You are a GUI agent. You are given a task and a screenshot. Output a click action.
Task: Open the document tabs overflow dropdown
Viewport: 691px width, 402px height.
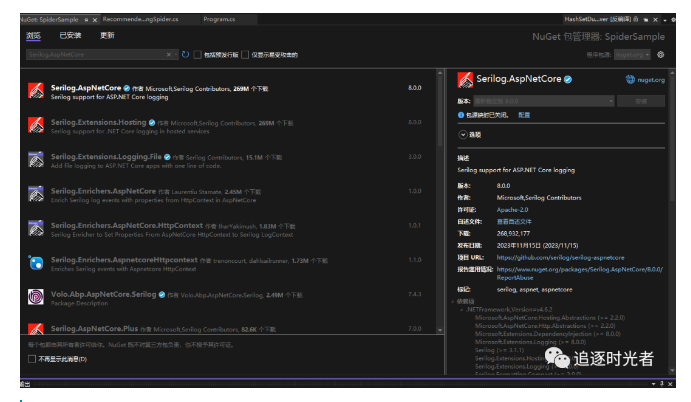tap(665, 20)
